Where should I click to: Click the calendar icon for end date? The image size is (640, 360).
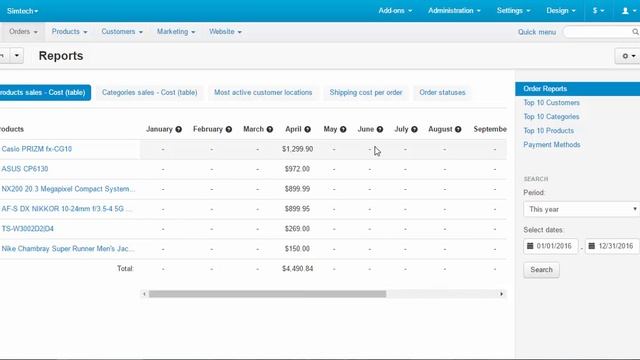(x=591, y=246)
